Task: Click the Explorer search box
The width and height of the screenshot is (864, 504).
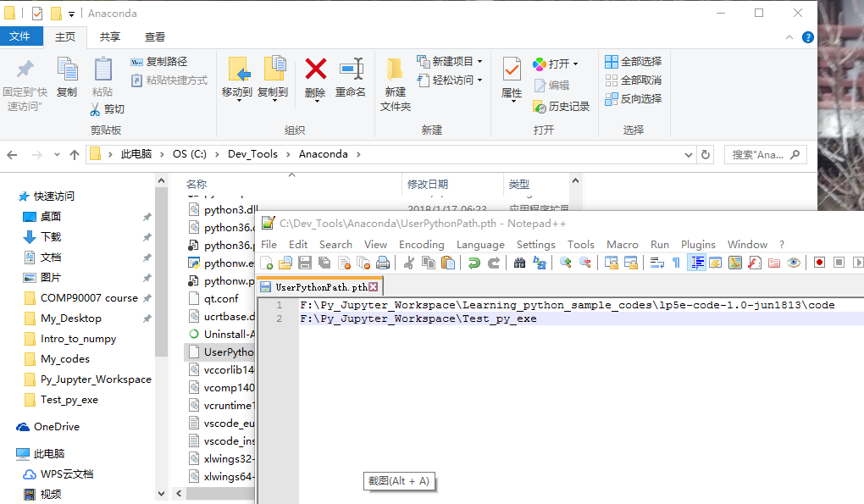Action: (766, 155)
